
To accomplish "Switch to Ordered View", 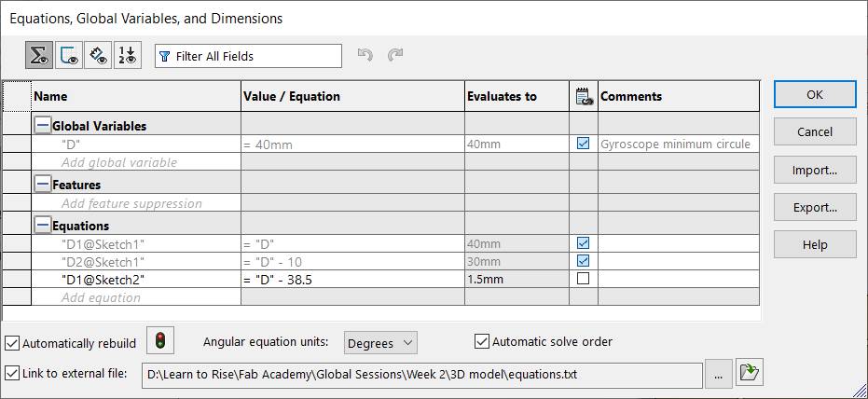I will (x=126, y=56).
